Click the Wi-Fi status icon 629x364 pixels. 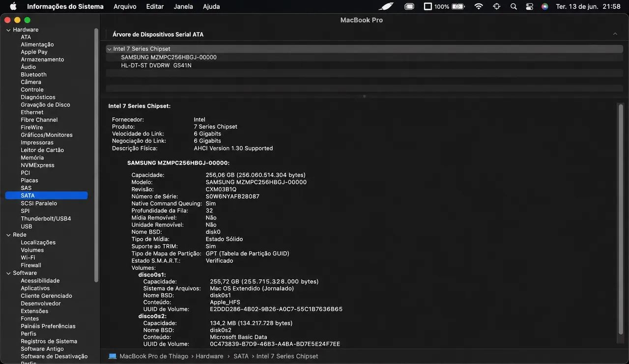point(479,6)
